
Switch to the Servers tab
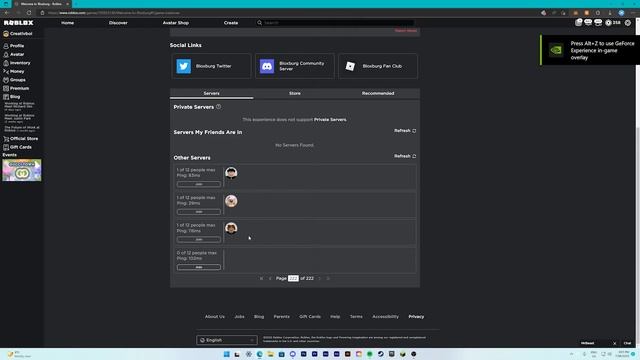[211, 93]
